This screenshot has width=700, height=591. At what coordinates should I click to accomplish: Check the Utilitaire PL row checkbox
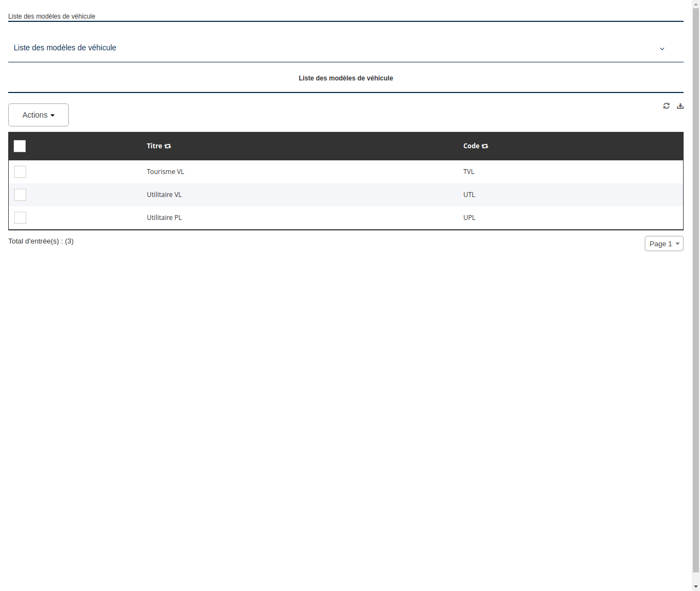coord(20,218)
